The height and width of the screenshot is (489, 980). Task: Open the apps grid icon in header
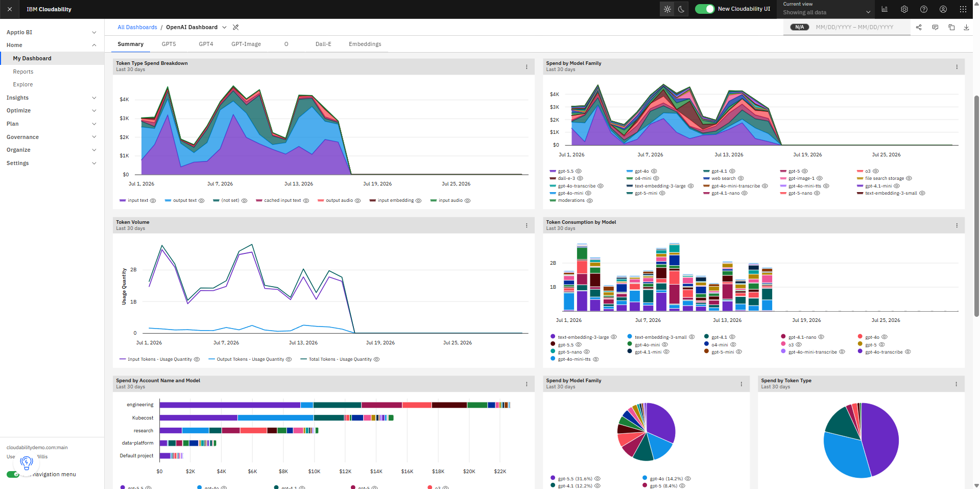pyautogui.click(x=963, y=9)
